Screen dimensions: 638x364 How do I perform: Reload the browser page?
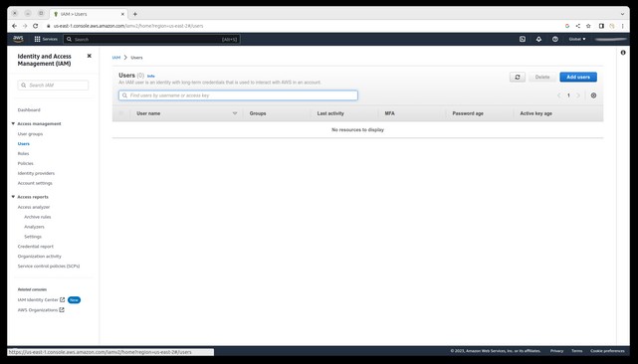36,26
